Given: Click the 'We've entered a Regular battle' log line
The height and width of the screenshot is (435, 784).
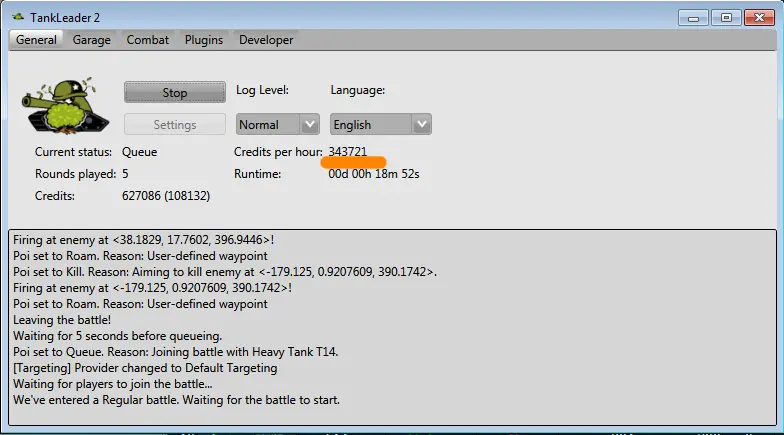Looking at the screenshot, I should click(x=176, y=400).
